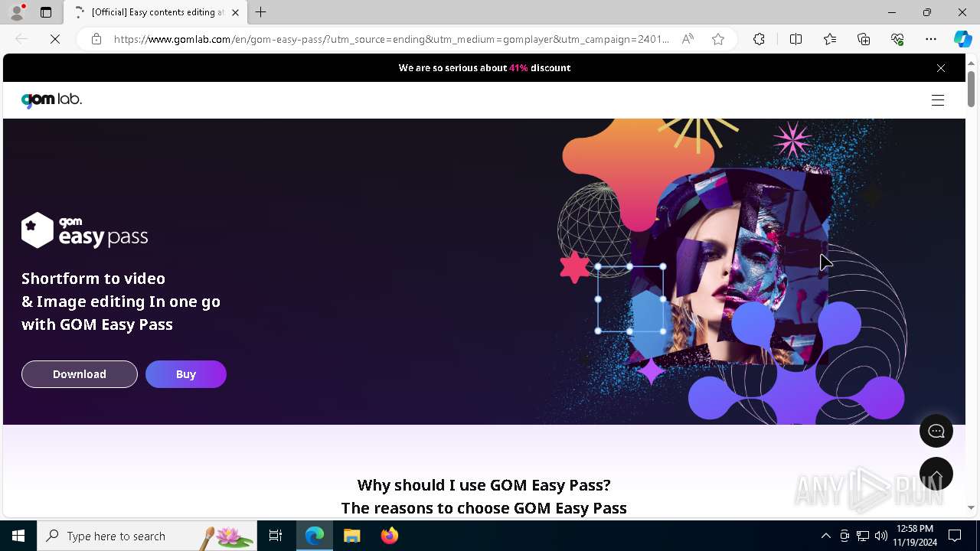Open the Windows Start menu

[18, 536]
